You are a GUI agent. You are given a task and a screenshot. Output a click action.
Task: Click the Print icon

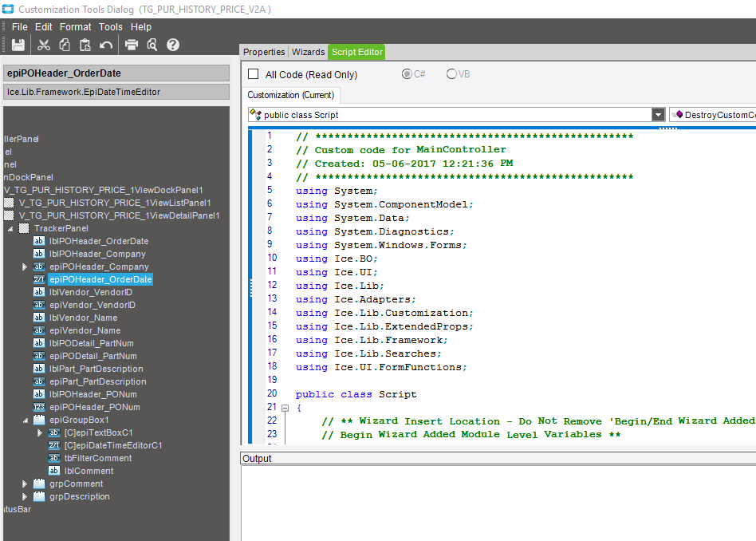click(x=132, y=45)
